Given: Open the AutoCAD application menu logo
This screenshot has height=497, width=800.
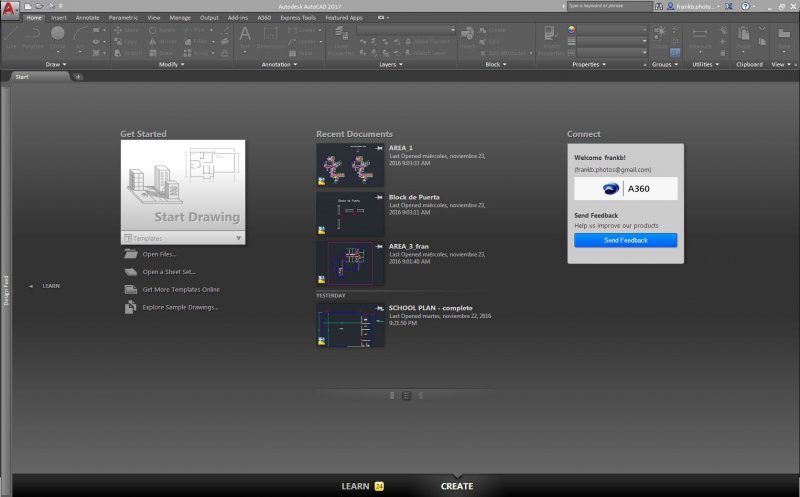Looking at the screenshot, I should pos(9,10).
